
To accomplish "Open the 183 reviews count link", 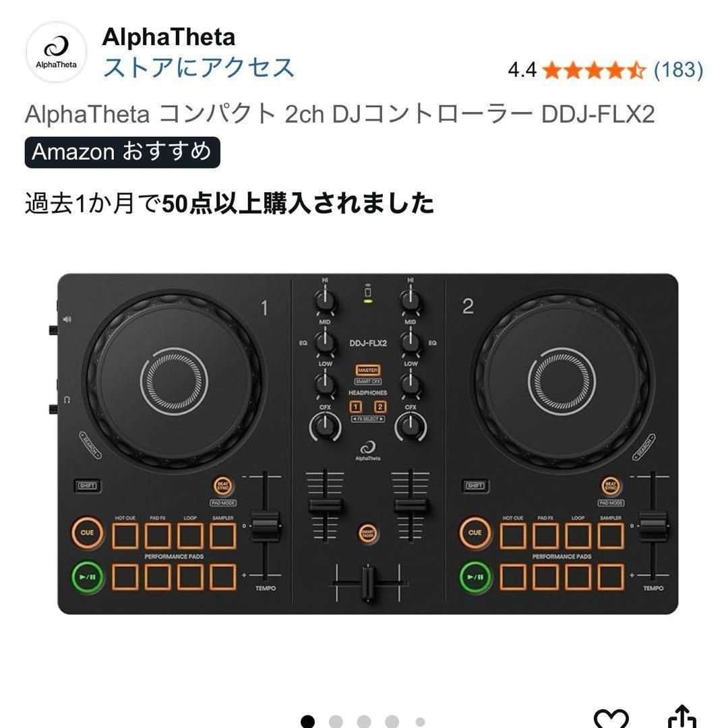I will tap(678, 70).
